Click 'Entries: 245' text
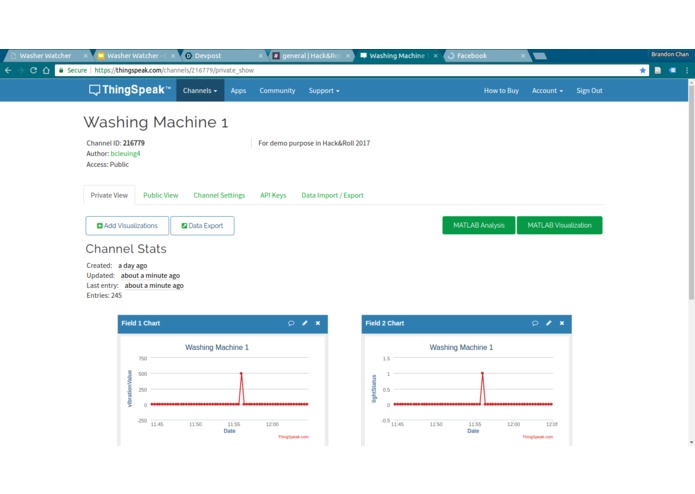 pos(104,295)
